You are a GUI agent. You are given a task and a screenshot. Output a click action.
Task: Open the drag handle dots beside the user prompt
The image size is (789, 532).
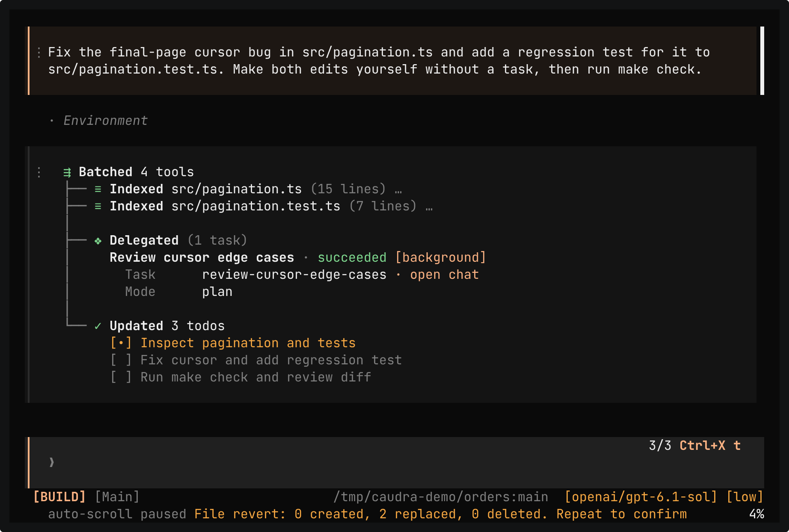tap(39, 53)
